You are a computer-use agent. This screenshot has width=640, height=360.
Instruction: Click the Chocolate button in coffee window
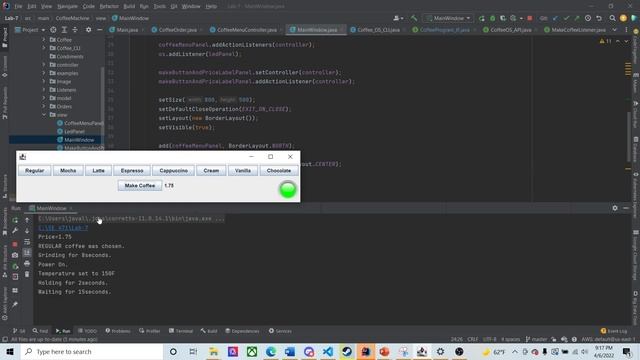279,171
